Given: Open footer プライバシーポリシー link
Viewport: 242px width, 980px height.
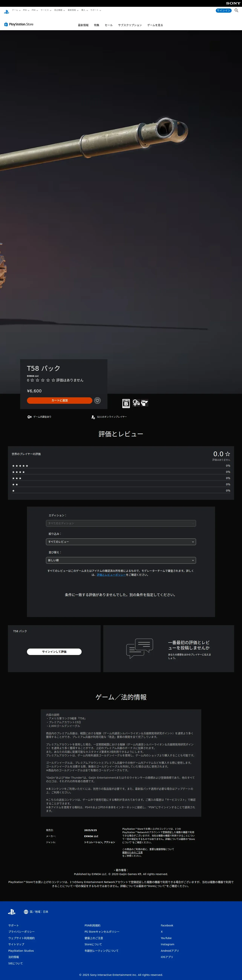Looking at the screenshot, I should click(22, 932).
